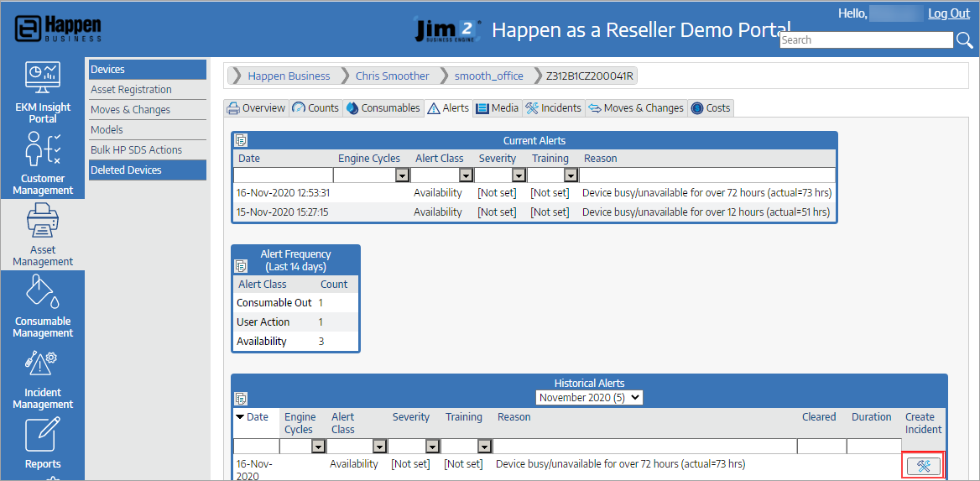
Task: Click the search magnifier icon
Action: pos(964,40)
